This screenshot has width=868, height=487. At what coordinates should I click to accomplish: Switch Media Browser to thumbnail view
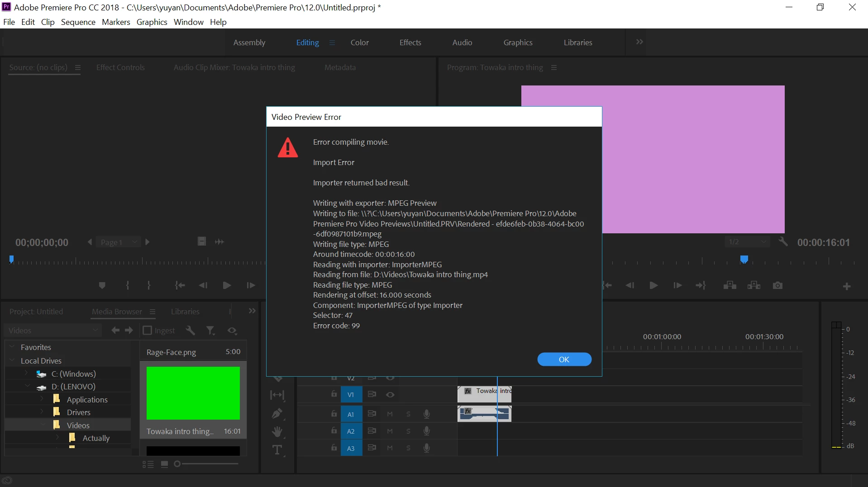tap(165, 464)
